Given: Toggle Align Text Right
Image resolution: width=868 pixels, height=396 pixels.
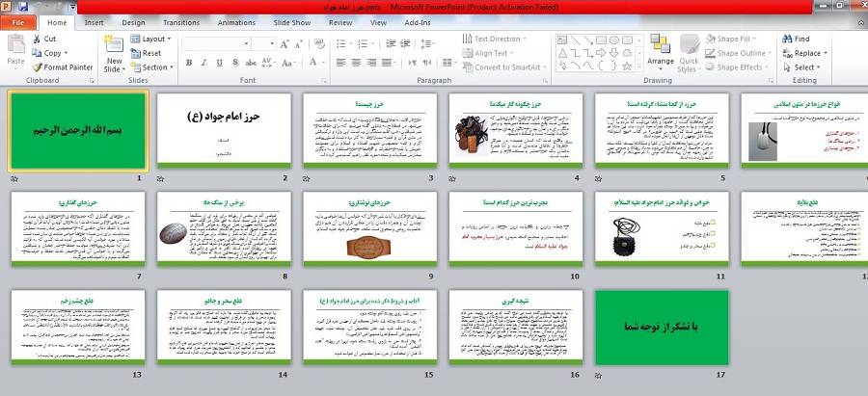Looking at the screenshot, I should [x=371, y=63].
